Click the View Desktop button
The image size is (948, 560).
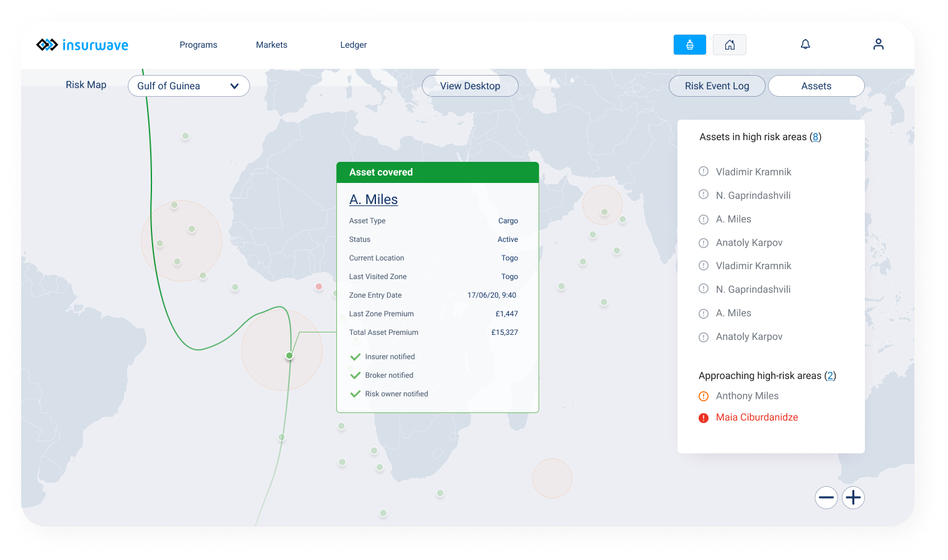tap(470, 86)
